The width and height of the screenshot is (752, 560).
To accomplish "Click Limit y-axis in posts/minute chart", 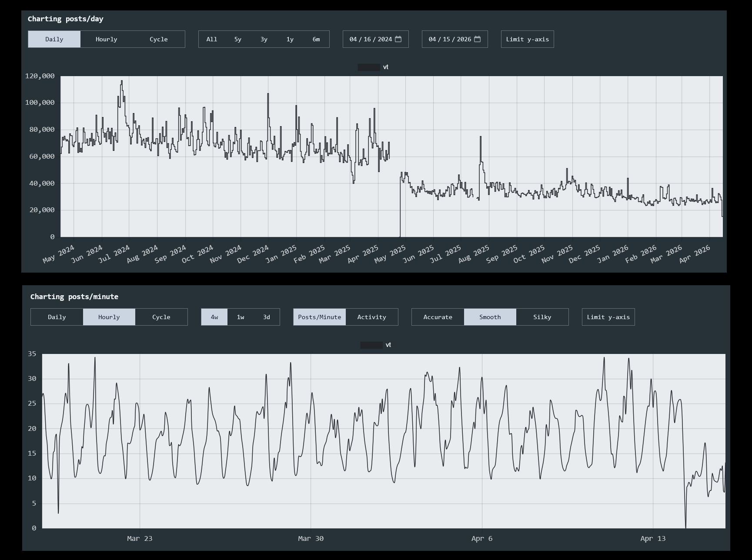I will coord(608,317).
